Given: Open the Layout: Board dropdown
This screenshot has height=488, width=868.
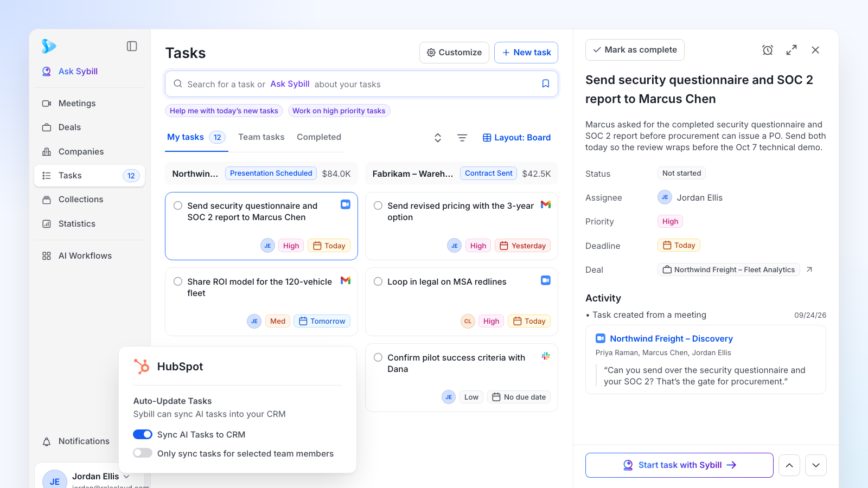Looking at the screenshot, I should coord(517,138).
